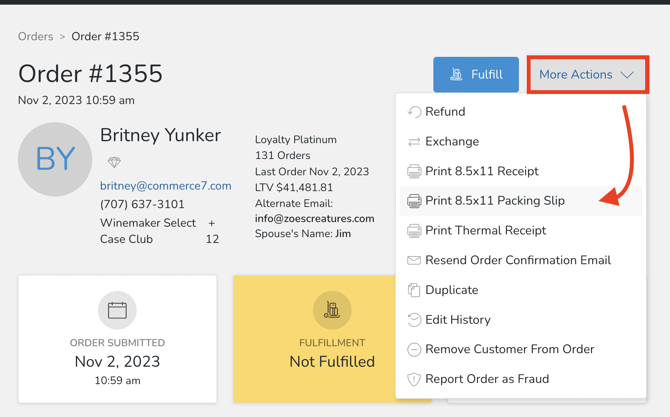Viewport: 670px width, 417px height.
Task: Click the fraud shield icon
Action: point(414,379)
